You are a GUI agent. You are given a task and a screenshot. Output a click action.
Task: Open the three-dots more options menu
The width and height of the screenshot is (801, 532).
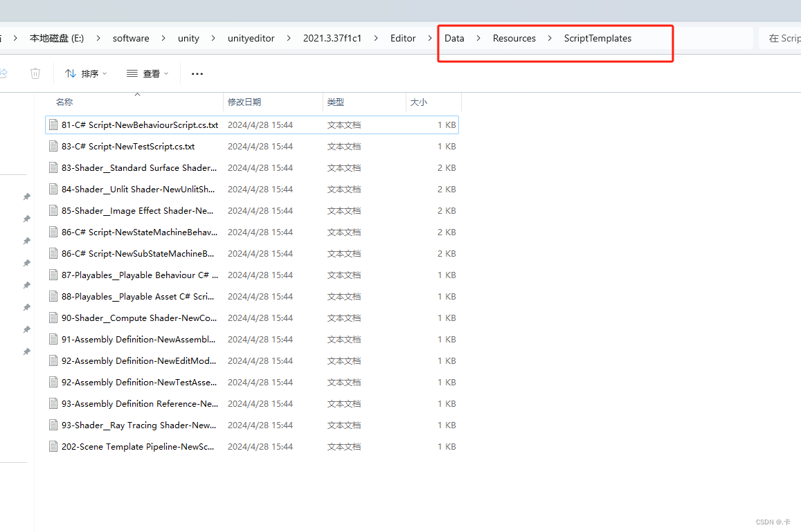pos(197,73)
